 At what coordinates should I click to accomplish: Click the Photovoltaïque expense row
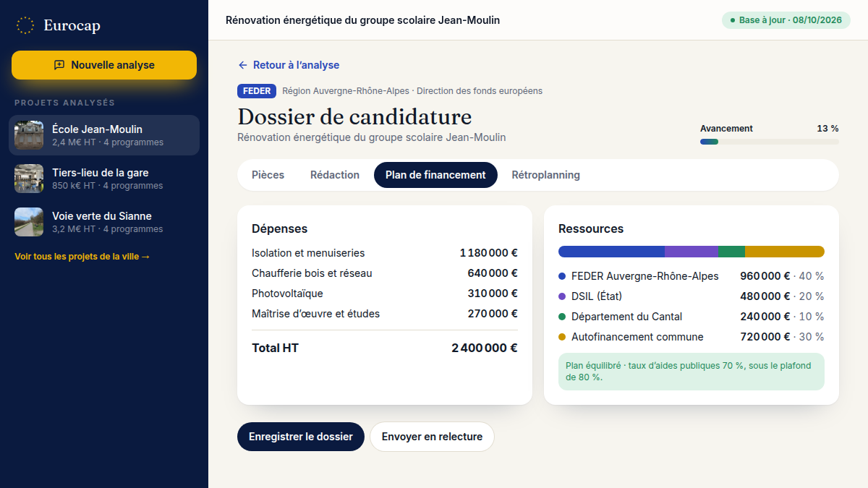point(385,294)
